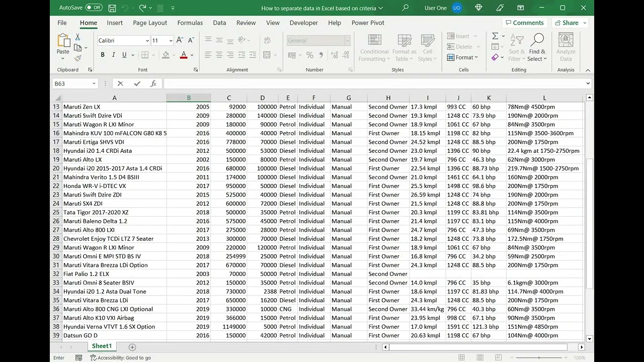Click Accessibility: Good to go status
644x362 pixels.
pyautogui.click(x=121, y=357)
